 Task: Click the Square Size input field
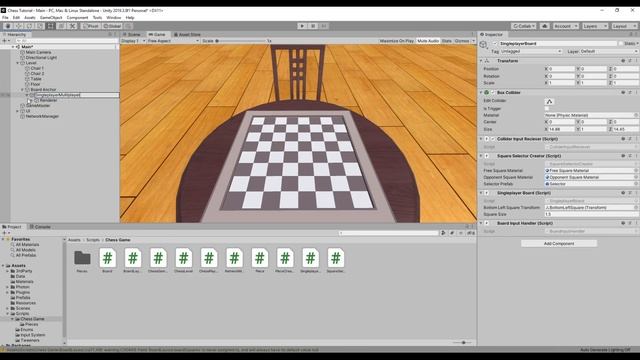[x=591, y=214]
